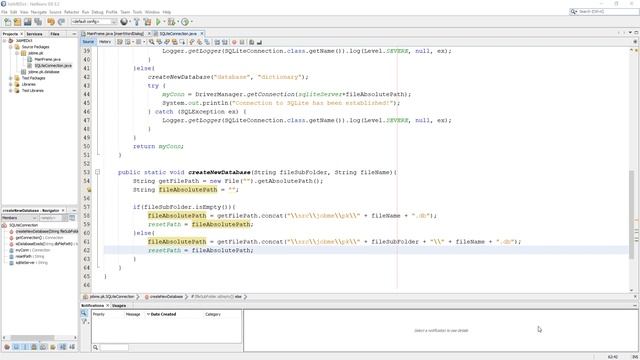Click the New Project toolbar icon
640x360 pixels.
pos(18,22)
